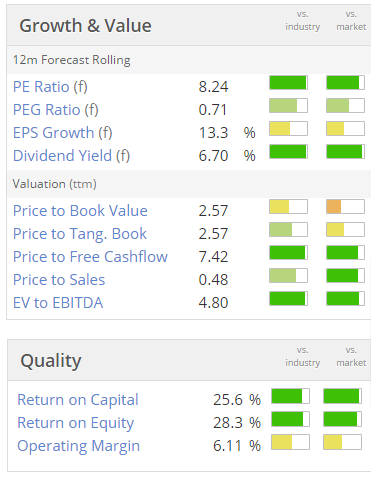The image size is (371, 480).
Task: Click EPS Growth vs. industry yellow bar
Action: 288,129
